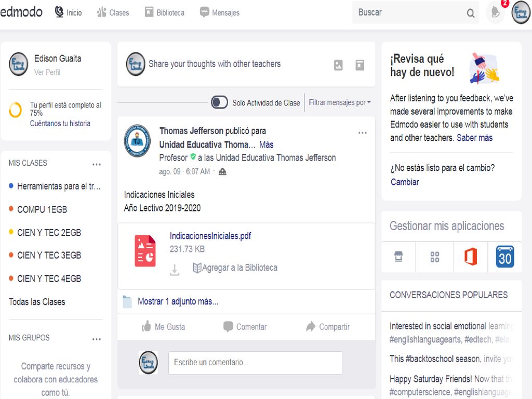This screenshot has height=399, width=532.
Task: Open CIEN Y TEC 3EGB class
Action: click(49, 255)
